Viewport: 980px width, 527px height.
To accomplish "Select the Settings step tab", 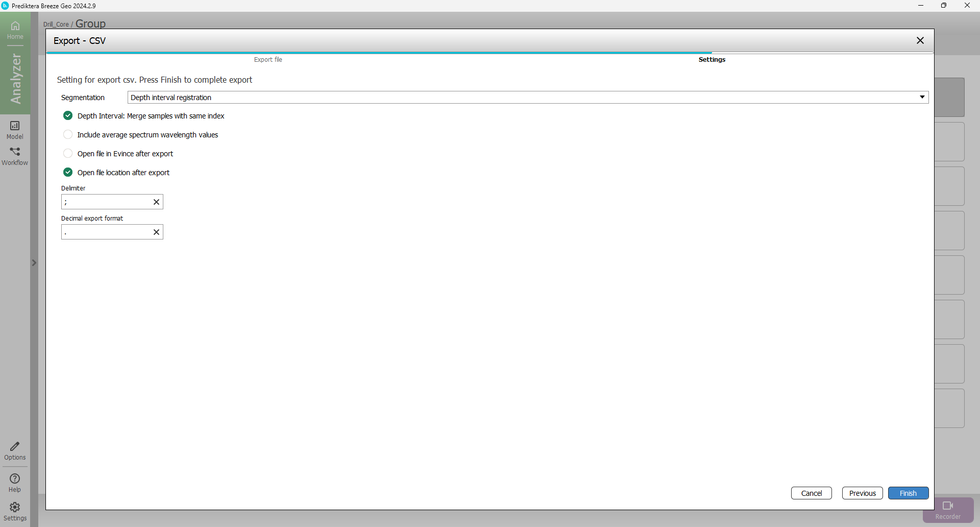I will pos(712,60).
